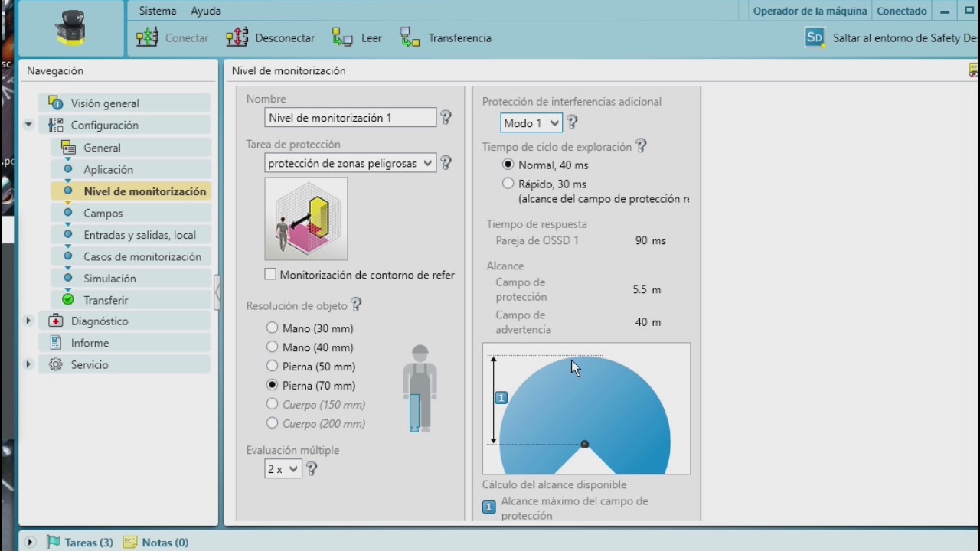Click the Informe document icon

tap(56, 343)
